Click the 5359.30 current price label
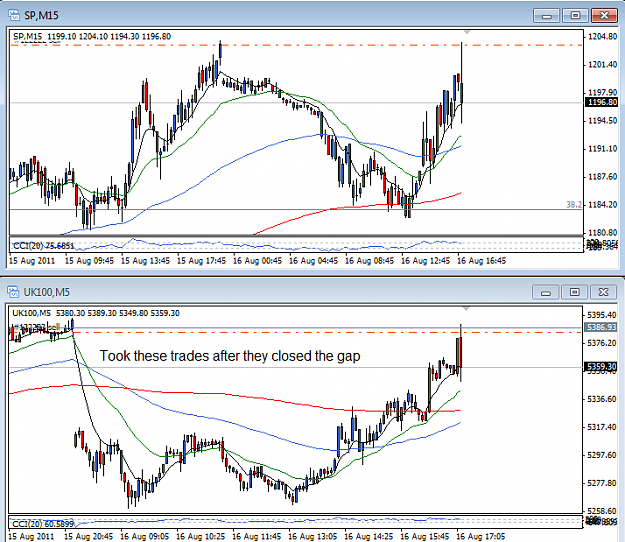This screenshot has width=625, height=542. point(602,366)
